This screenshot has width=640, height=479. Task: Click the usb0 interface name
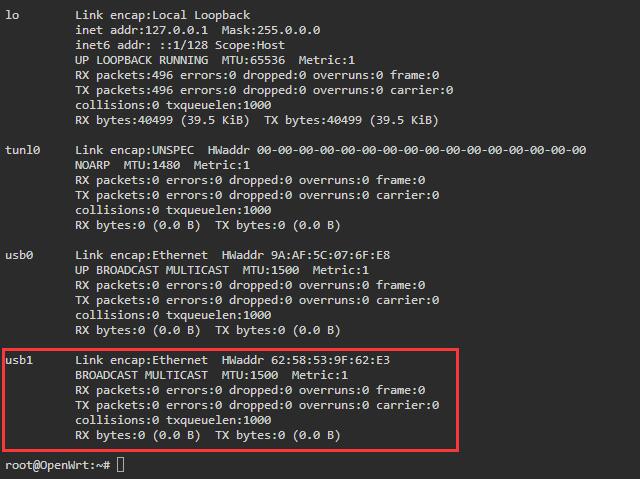(19, 255)
